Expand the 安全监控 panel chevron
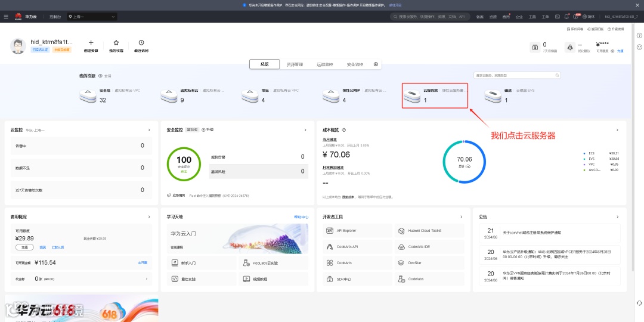Viewport: 644px width, 322px height. pos(305,130)
